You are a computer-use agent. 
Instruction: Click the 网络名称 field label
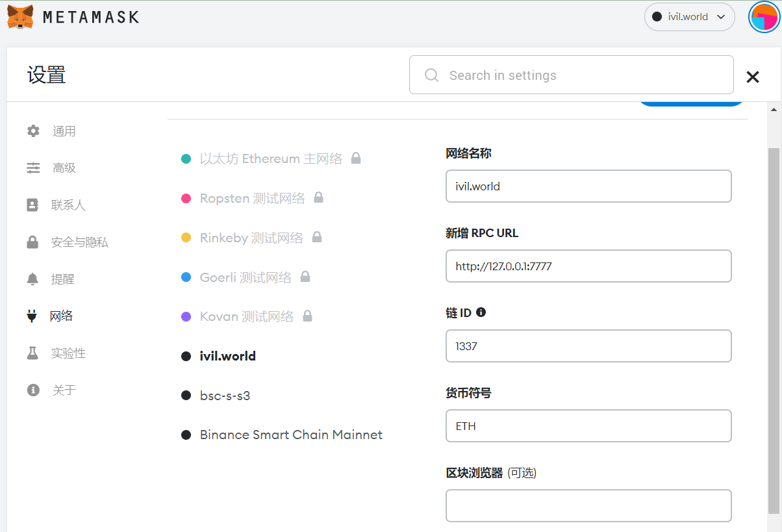(468, 153)
